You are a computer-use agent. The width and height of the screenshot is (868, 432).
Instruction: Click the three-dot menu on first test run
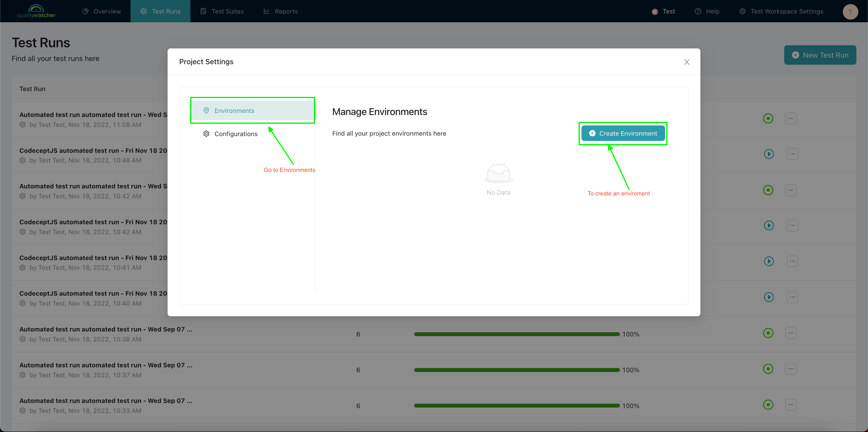[791, 118]
